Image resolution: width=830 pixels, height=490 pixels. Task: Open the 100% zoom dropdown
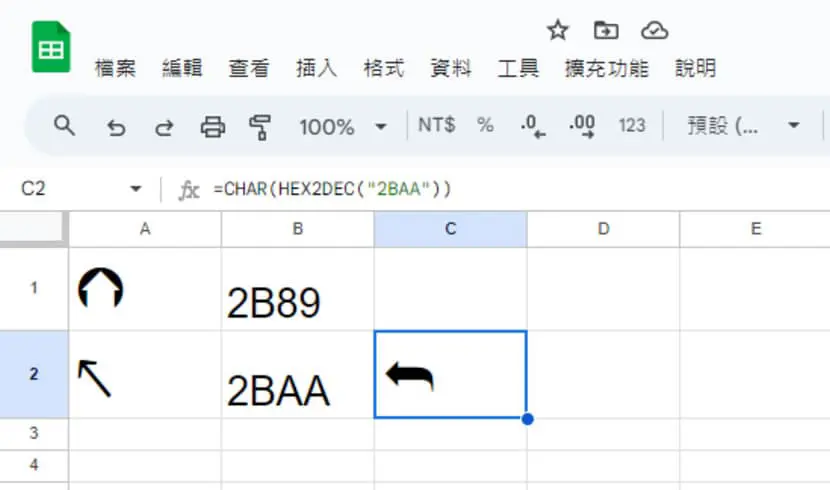(342, 126)
